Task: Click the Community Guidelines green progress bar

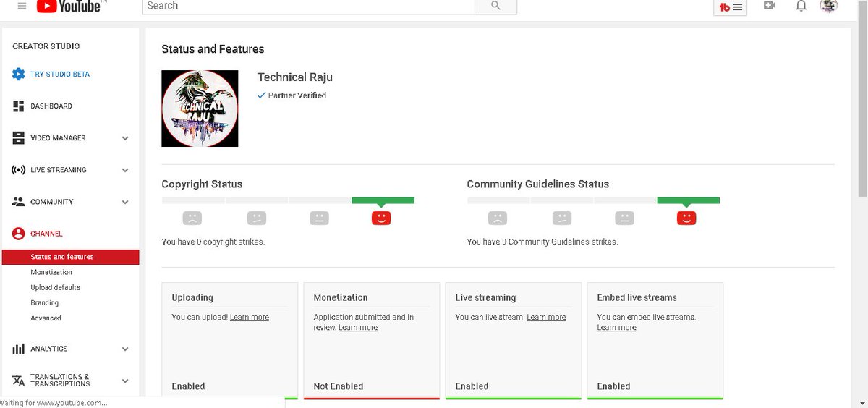Action: (689, 200)
